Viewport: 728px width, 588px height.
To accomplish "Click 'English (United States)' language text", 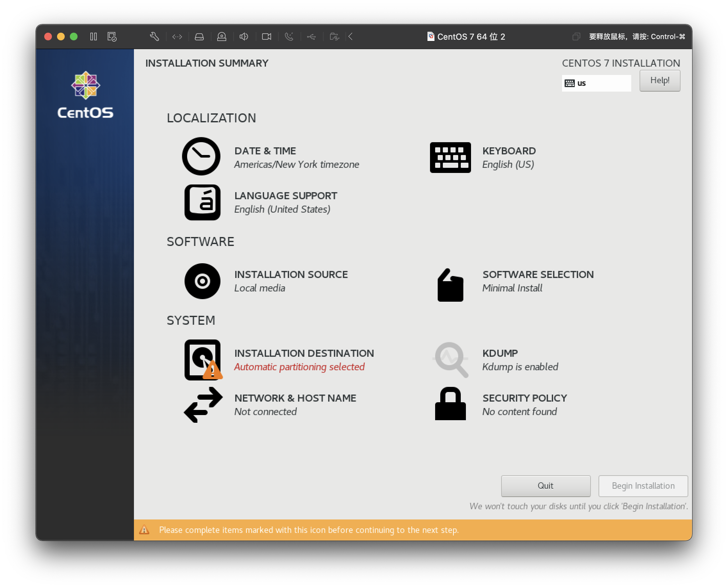I will (x=282, y=209).
